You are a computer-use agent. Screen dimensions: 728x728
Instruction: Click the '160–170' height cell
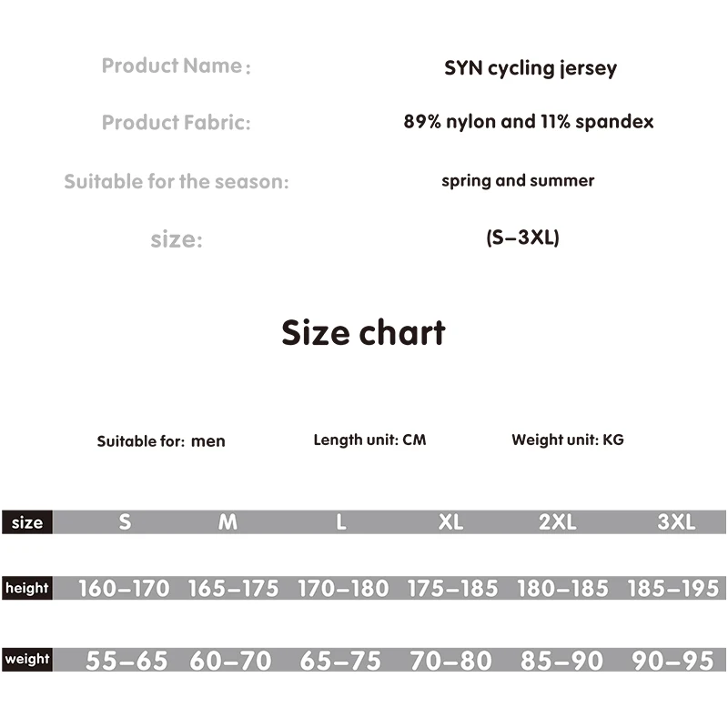point(124,589)
